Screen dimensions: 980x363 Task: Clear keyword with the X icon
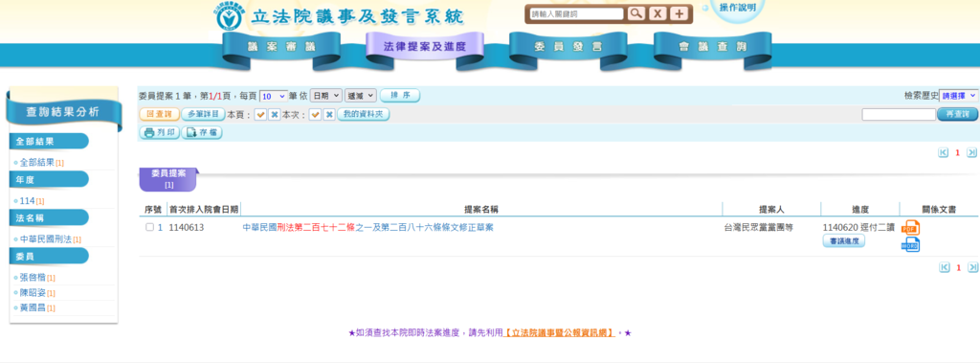[x=657, y=13]
